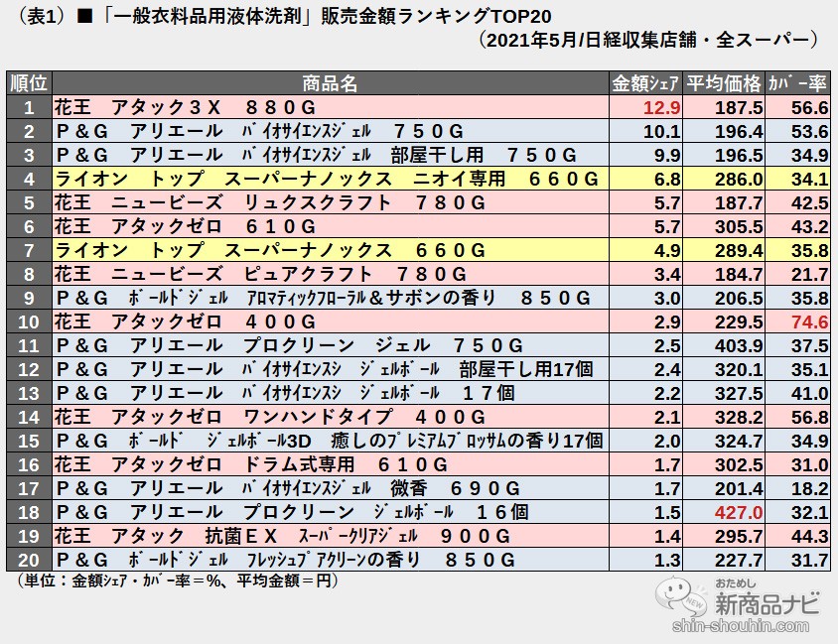Select 花王 ニュービーズ リュクスクラフト 780G
This screenshot has height=644, width=838.
330,202
